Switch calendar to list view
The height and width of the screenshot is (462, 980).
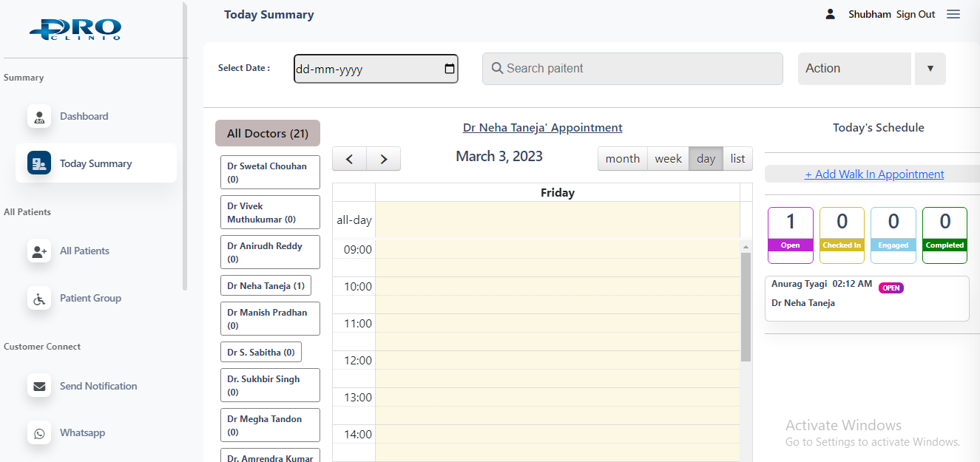[x=737, y=159]
